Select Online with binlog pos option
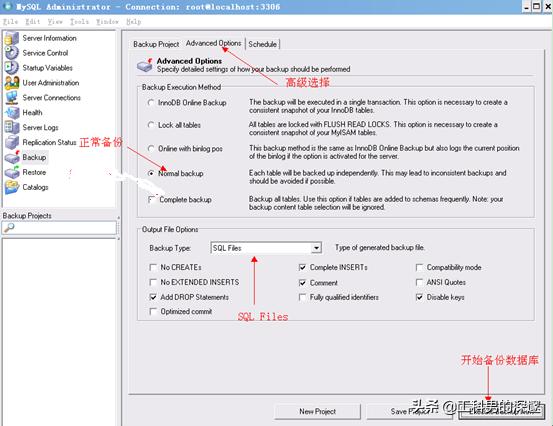553x426 pixels. 151,148
